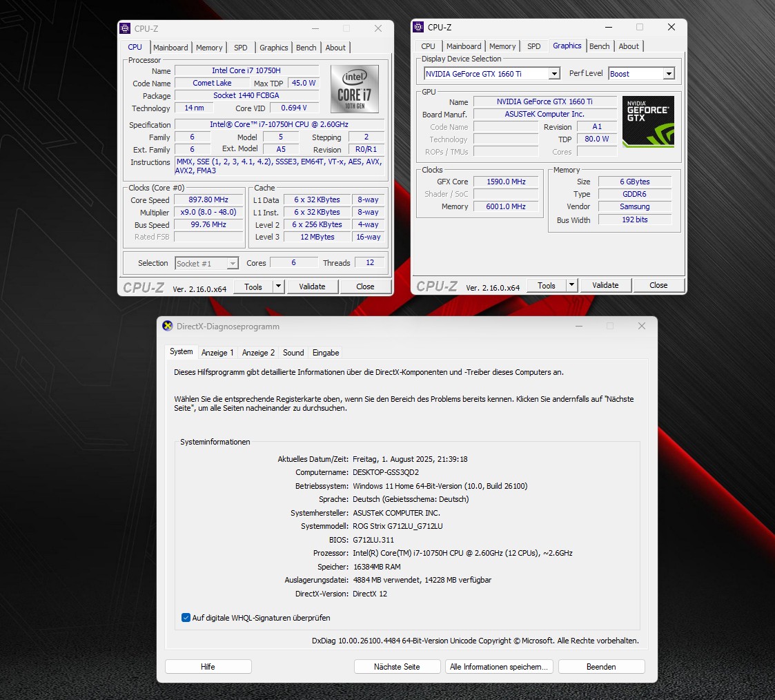Viewport: 775px width, 700px height.
Task: Click Tools button in right CPU-Z window
Action: click(x=546, y=285)
